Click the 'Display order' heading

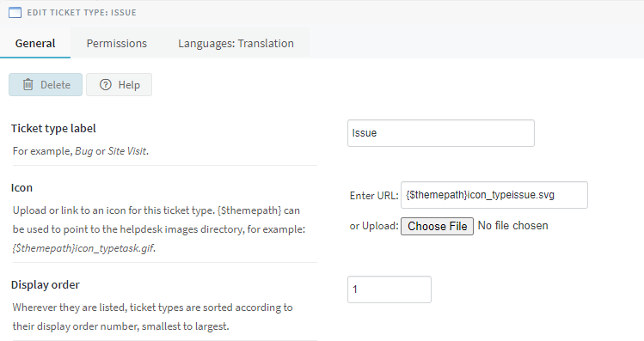tap(46, 285)
